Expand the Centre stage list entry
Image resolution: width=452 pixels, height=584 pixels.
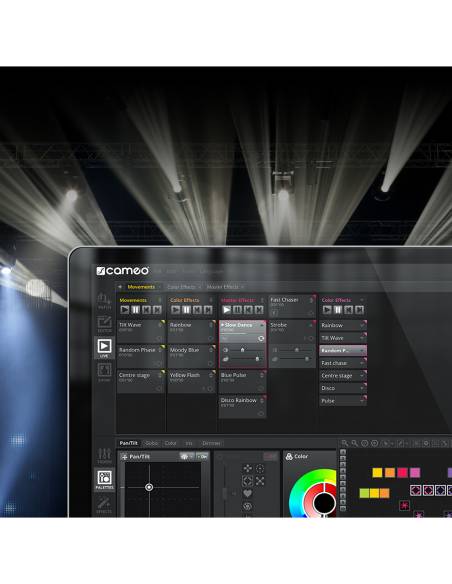pos(362,375)
